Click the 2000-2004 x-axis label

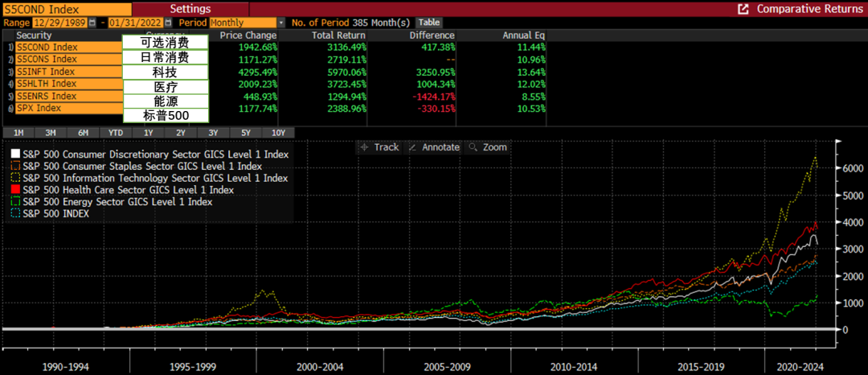(319, 367)
